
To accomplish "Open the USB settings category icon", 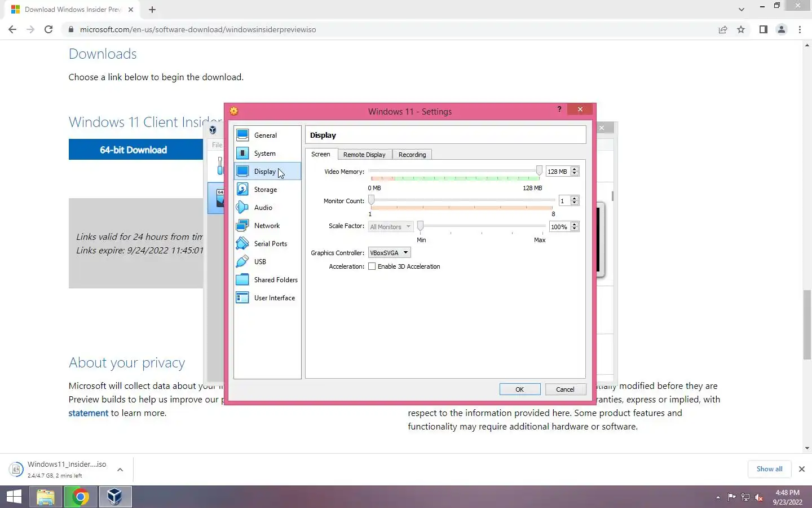I will point(242,261).
